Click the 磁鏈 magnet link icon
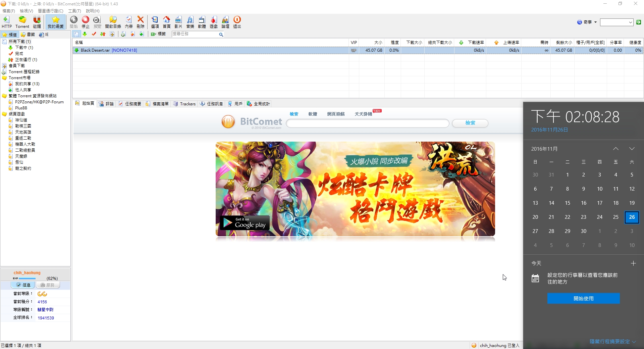This screenshot has width=644, height=349. coord(37,22)
